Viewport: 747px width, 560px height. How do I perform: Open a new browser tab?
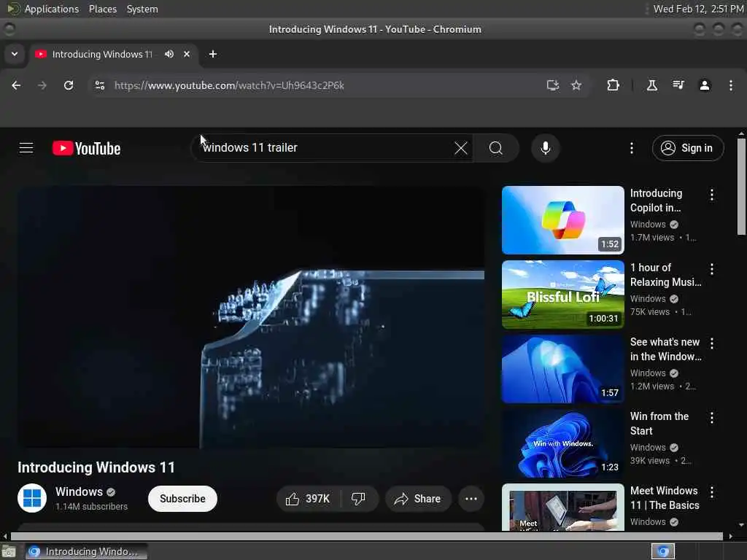[213, 54]
